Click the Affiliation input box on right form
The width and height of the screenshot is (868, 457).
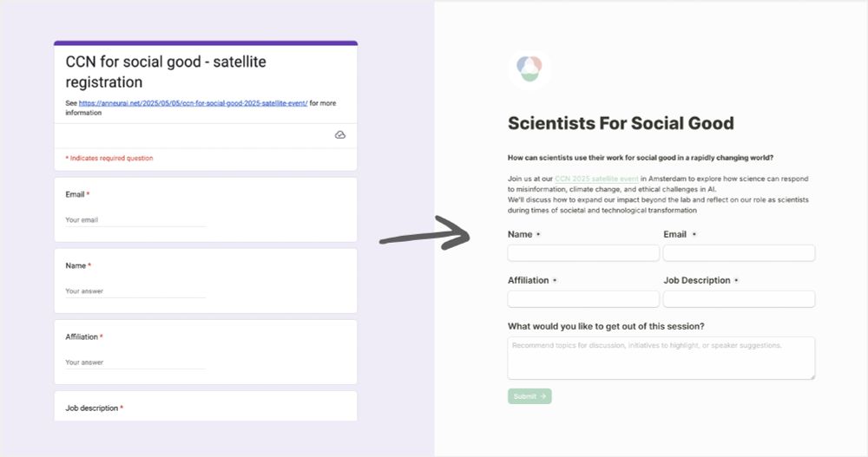(583, 299)
